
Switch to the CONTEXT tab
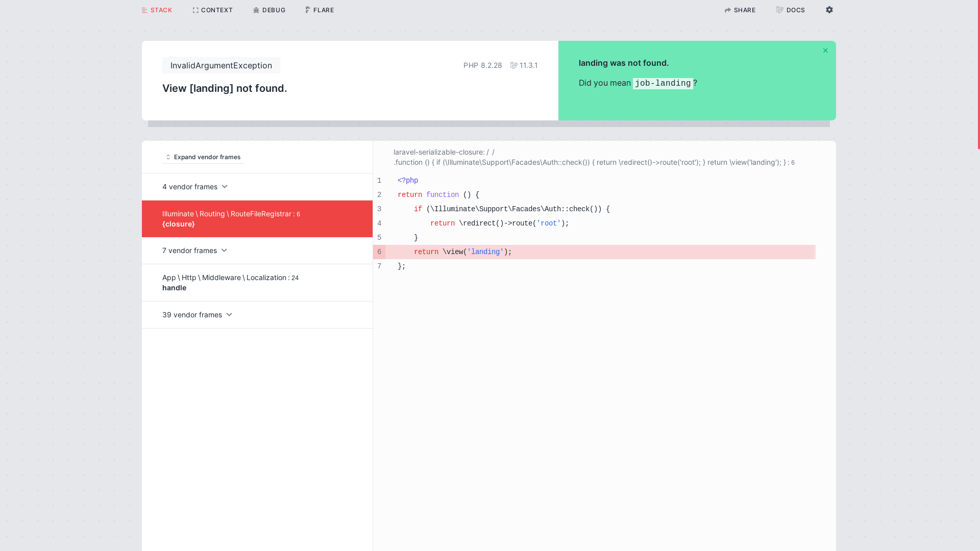tap(213, 10)
